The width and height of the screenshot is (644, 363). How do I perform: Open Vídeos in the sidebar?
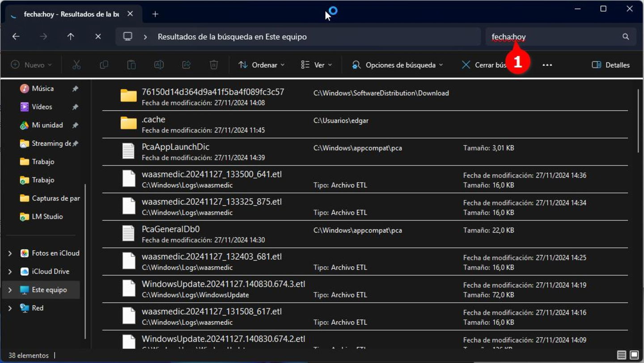[x=42, y=107]
